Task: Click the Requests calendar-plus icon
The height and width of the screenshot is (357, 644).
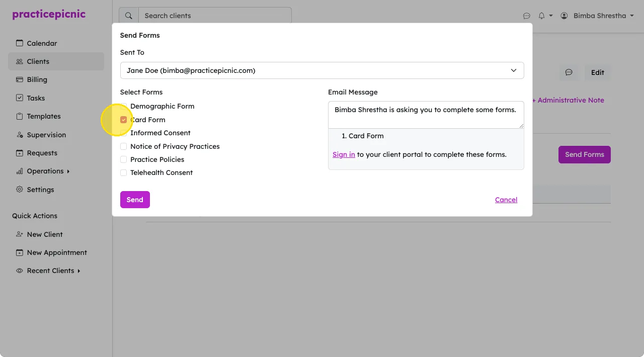Action: point(20,153)
